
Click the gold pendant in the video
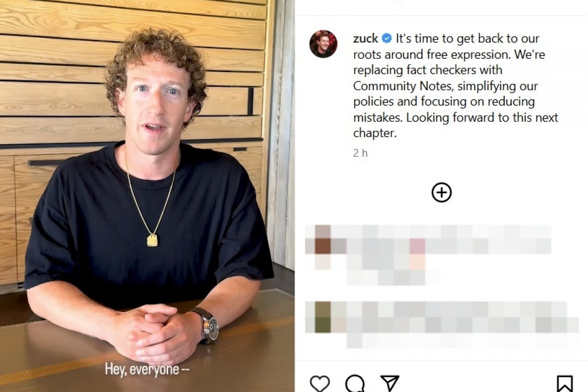click(x=152, y=240)
